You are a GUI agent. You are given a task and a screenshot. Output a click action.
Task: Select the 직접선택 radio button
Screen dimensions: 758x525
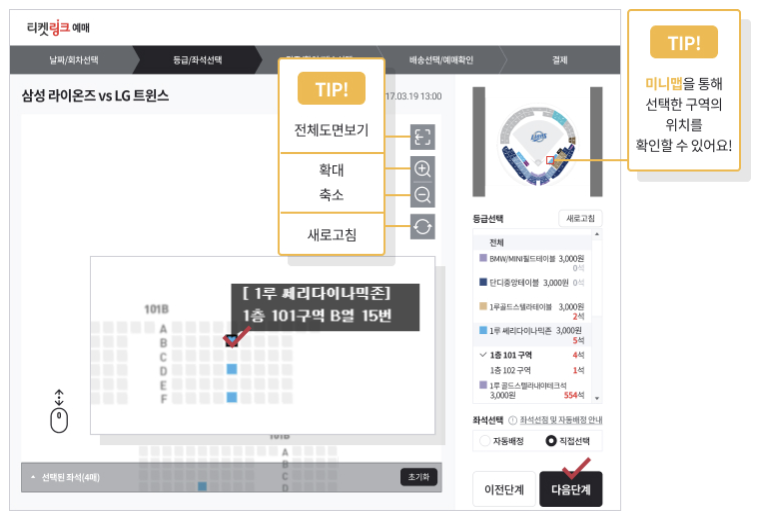551,441
